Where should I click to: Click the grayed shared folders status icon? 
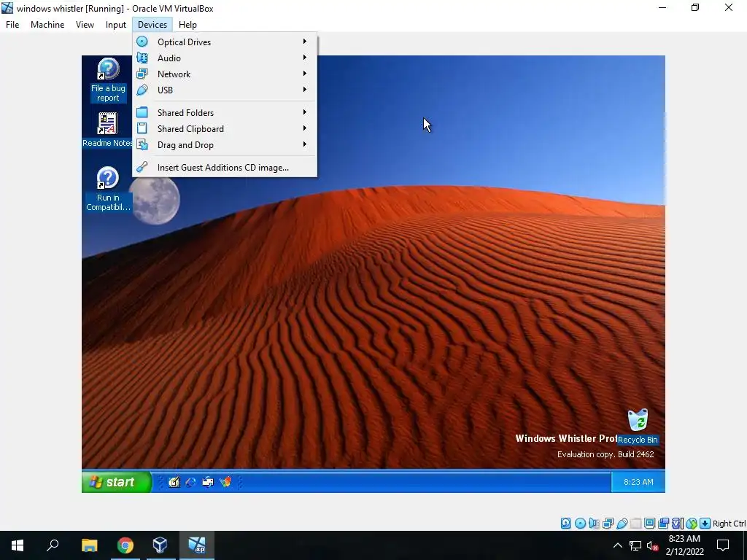click(635, 524)
